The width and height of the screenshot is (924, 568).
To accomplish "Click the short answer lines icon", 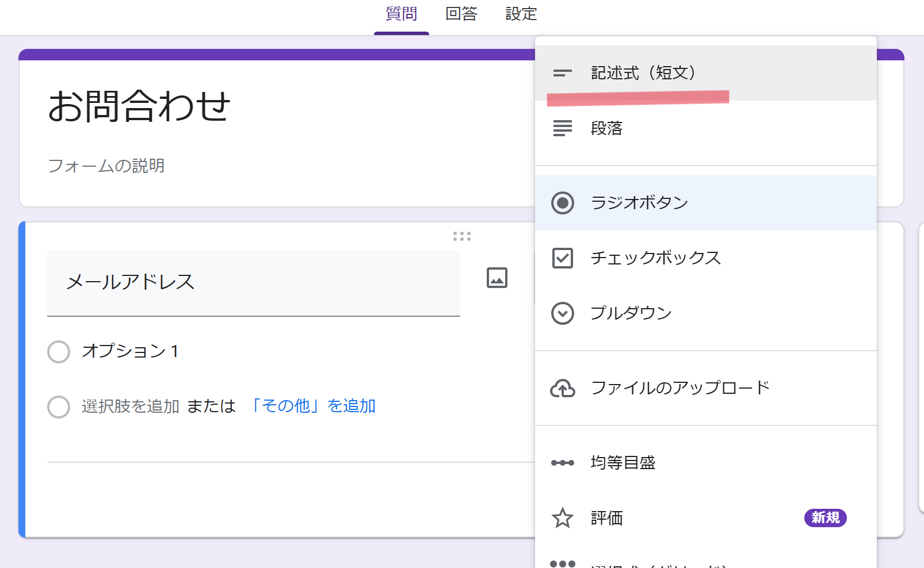I will 563,73.
